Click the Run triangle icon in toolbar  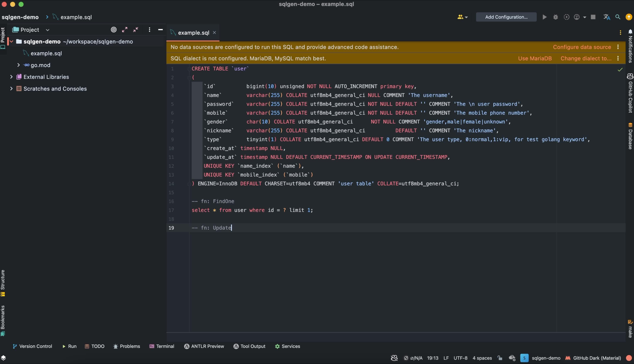544,17
